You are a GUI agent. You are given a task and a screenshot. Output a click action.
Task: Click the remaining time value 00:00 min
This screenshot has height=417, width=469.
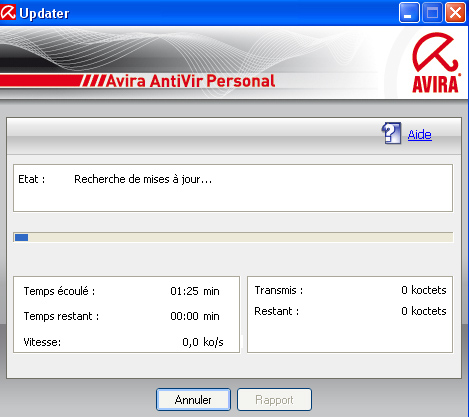[x=195, y=316]
